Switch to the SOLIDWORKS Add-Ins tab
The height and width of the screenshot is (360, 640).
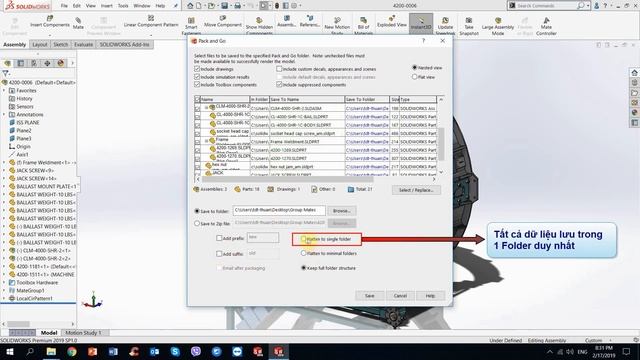pos(124,44)
